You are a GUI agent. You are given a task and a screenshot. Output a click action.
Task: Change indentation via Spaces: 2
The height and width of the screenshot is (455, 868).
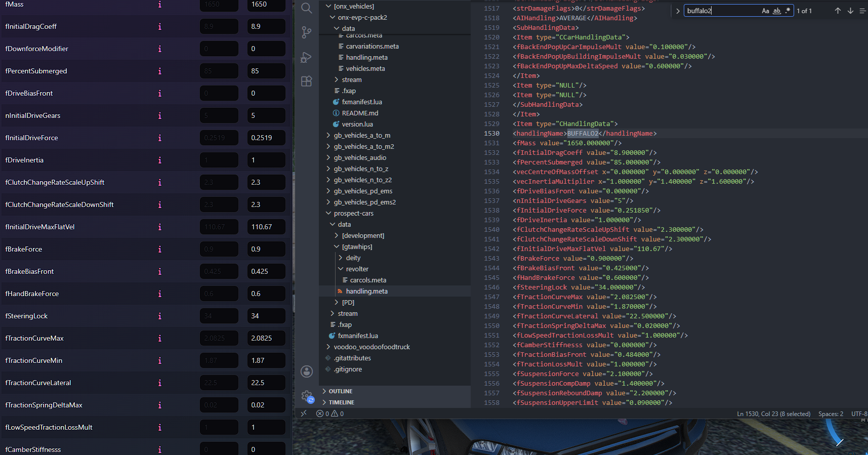(831, 414)
